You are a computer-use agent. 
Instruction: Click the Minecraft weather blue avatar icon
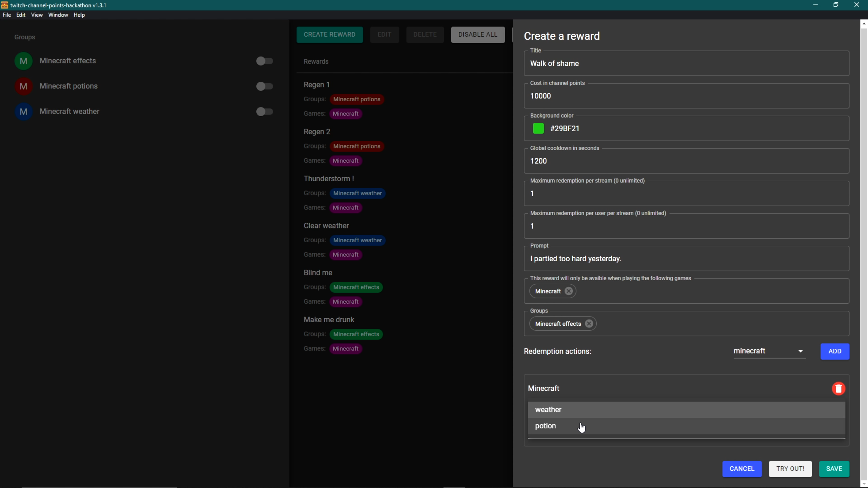23,111
